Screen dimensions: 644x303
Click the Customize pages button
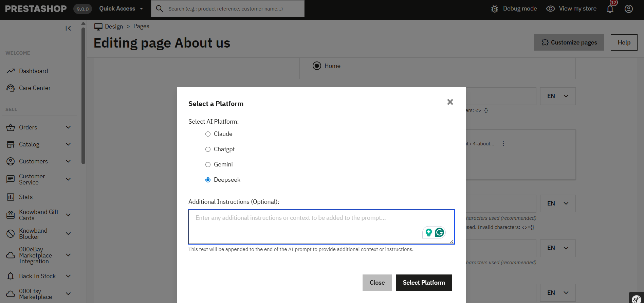[x=569, y=42]
